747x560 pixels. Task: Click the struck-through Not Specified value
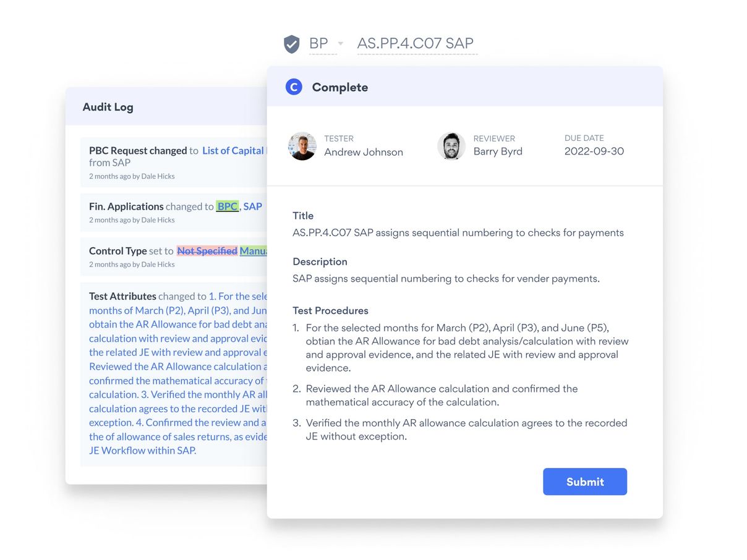click(x=207, y=251)
